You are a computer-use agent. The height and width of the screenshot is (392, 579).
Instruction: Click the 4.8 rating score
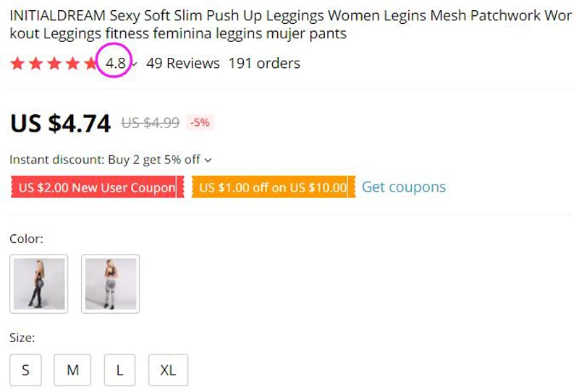[x=116, y=64]
